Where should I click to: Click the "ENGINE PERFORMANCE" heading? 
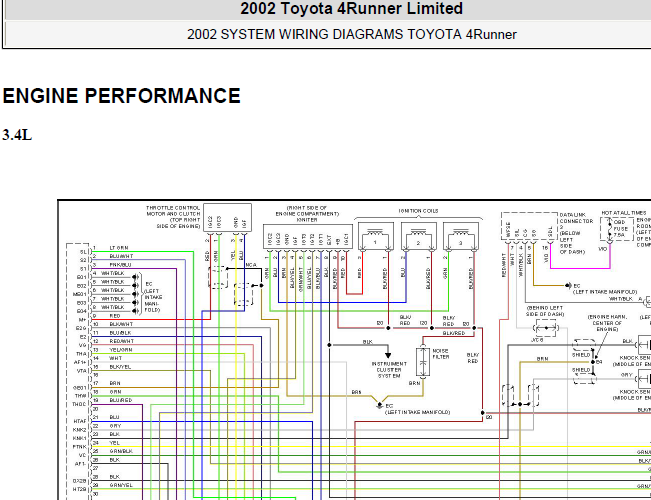pos(121,96)
